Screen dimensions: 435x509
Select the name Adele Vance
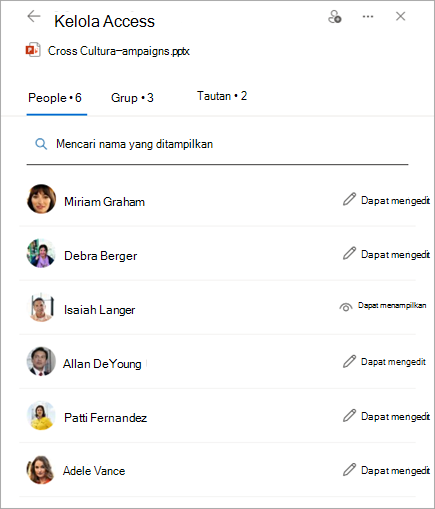(94, 471)
